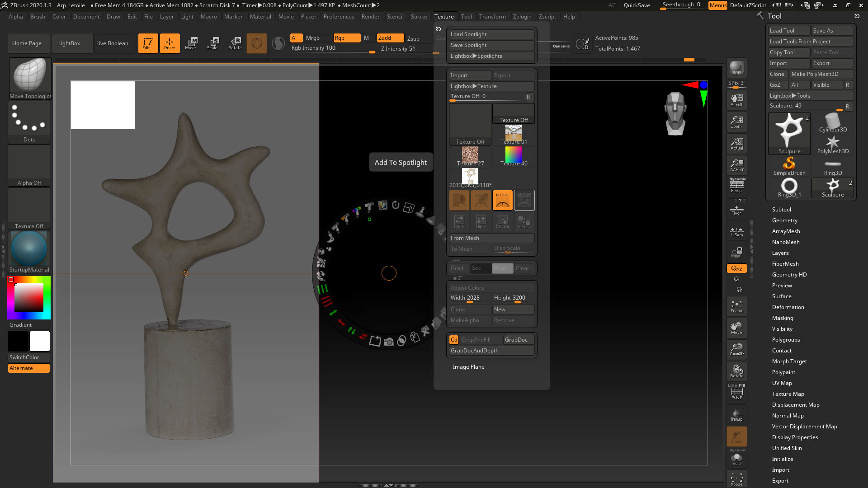The height and width of the screenshot is (488, 868).
Task: Select the PolyMesh3D star tool
Action: click(833, 144)
